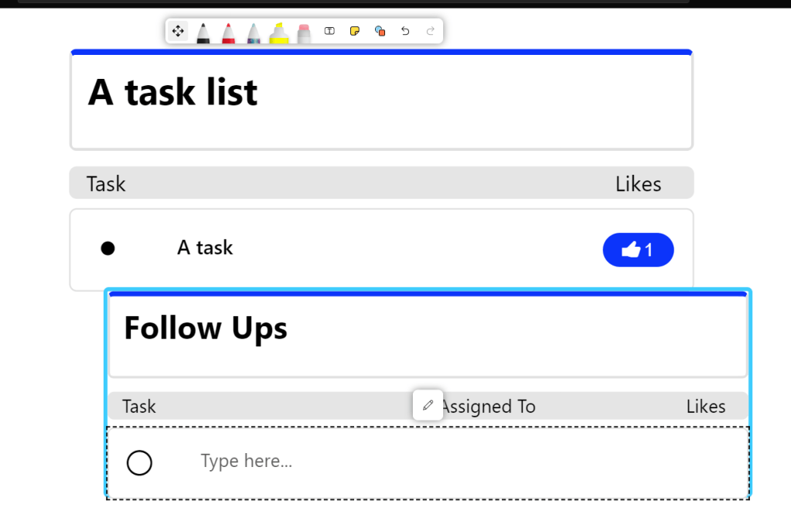This screenshot has width=791, height=532.
Task: Check the empty circle in Follow Ups
Action: click(x=139, y=463)
